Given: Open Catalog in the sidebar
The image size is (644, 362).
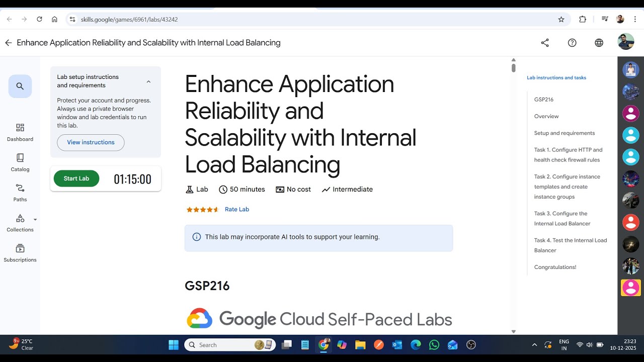Looking at the screenshot, I should (20, 163).
